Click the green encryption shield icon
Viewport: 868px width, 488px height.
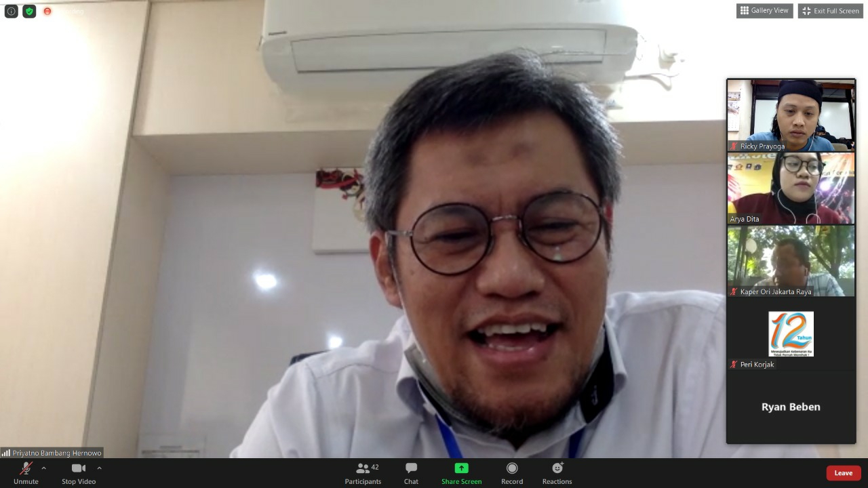pyautogui.click(x=29, y=11)
